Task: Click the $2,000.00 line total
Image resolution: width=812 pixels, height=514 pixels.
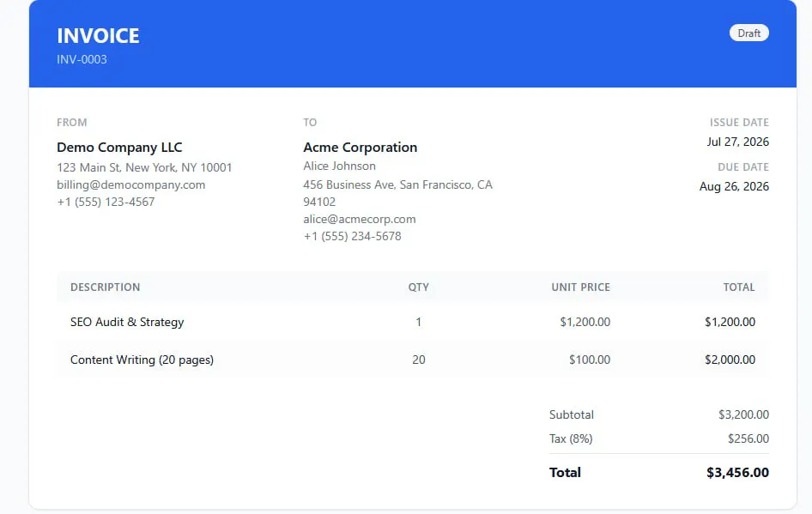Action: pyautogui.click(x=730, y=360)
